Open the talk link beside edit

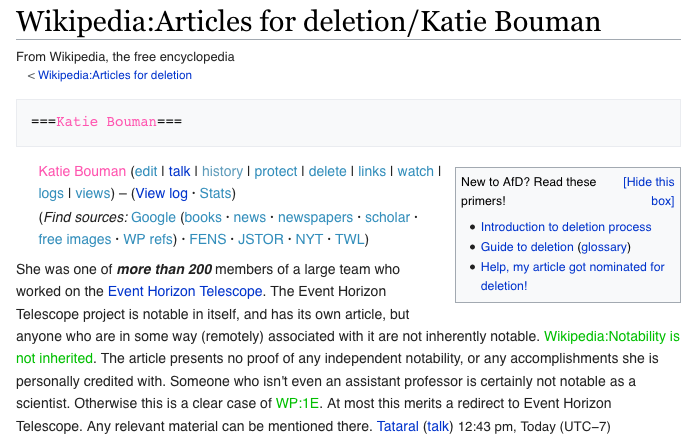[179, 171]
